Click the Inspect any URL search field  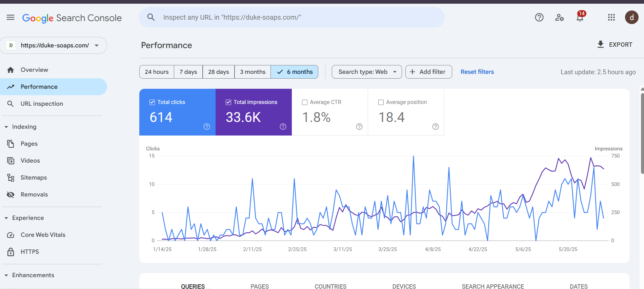coord(291,17)
